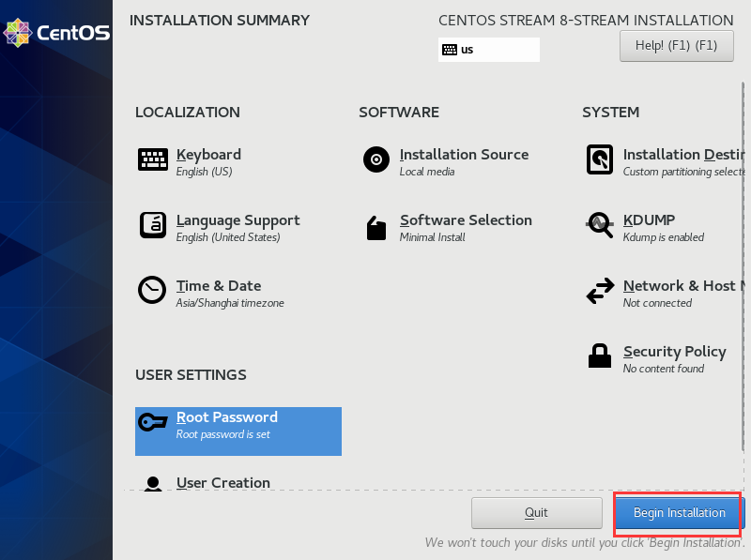Click the package icon for Software Selection

click(x=376, y=228)
